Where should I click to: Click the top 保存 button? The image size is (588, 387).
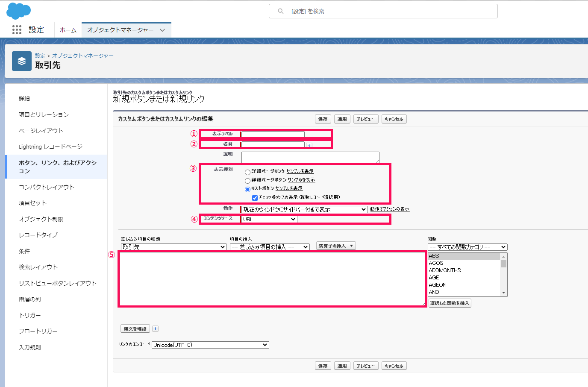click(323, 119)
